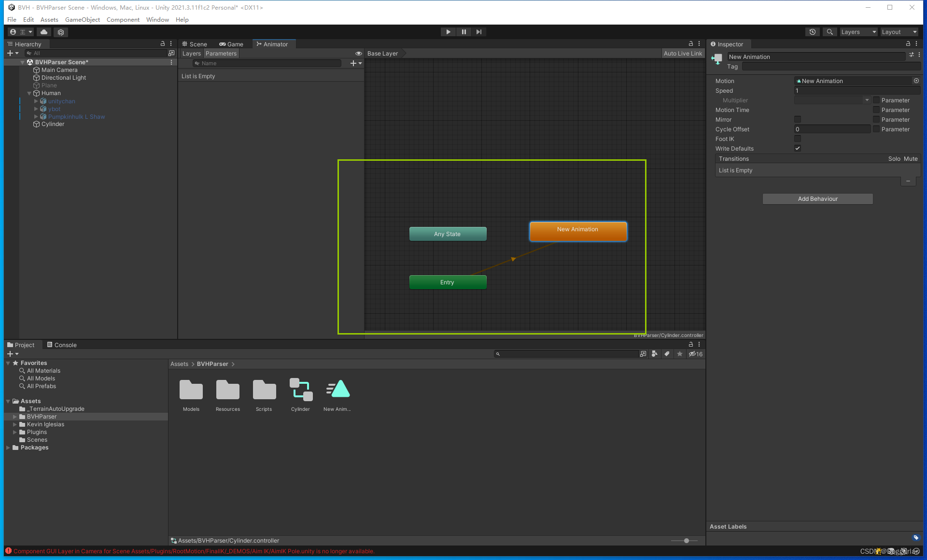Image resolution: width=927 pixels, height=560 pixels.
Task: Enable the Foot IK checkbox
Action: [x=798, y=139]
